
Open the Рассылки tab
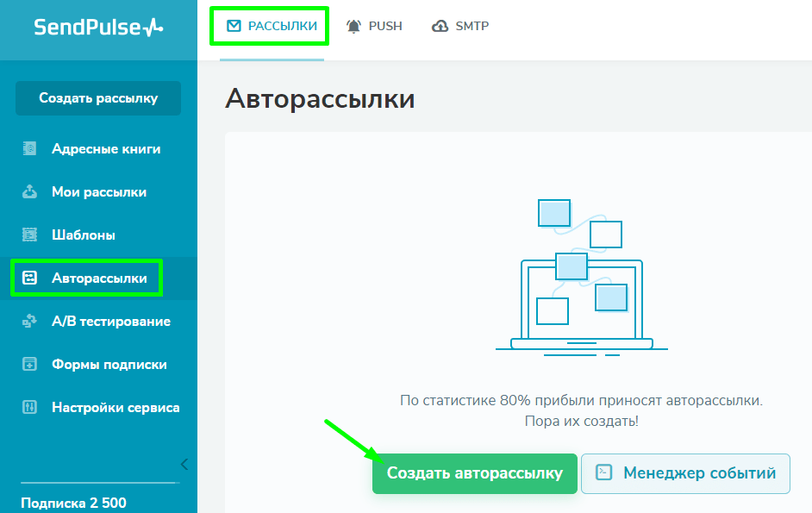pyautogui.click(x=272, y=26)
